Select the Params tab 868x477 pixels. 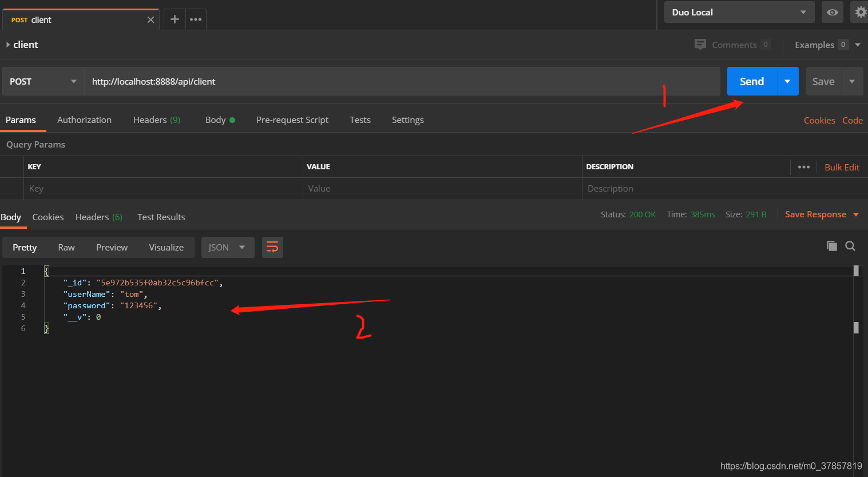(21, 120)
